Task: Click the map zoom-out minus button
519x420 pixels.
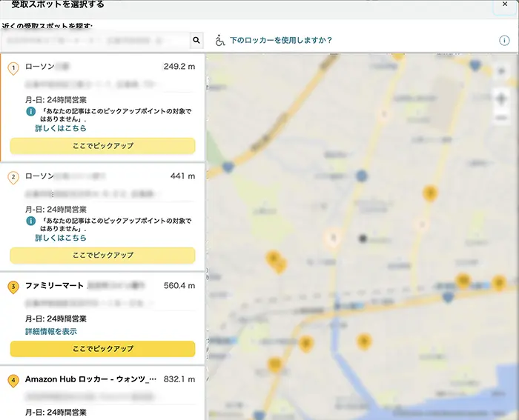Action: 501,118
